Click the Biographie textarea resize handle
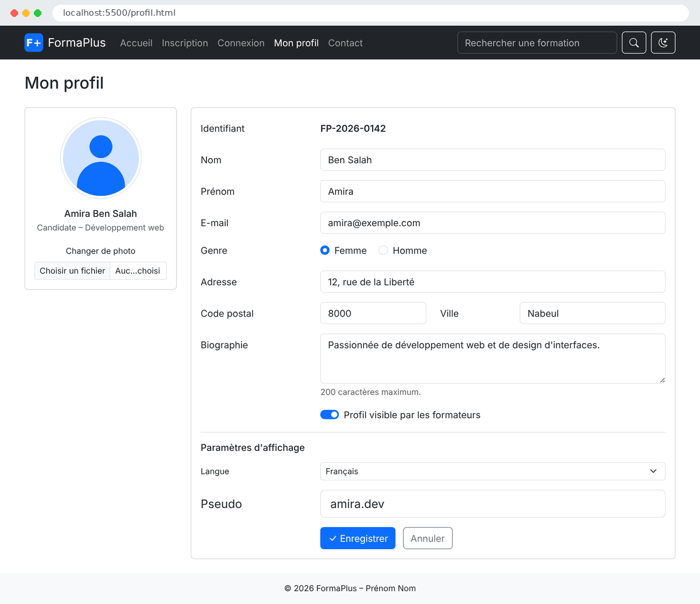Viewport: 700px width, 604px height. click(661, 380)
